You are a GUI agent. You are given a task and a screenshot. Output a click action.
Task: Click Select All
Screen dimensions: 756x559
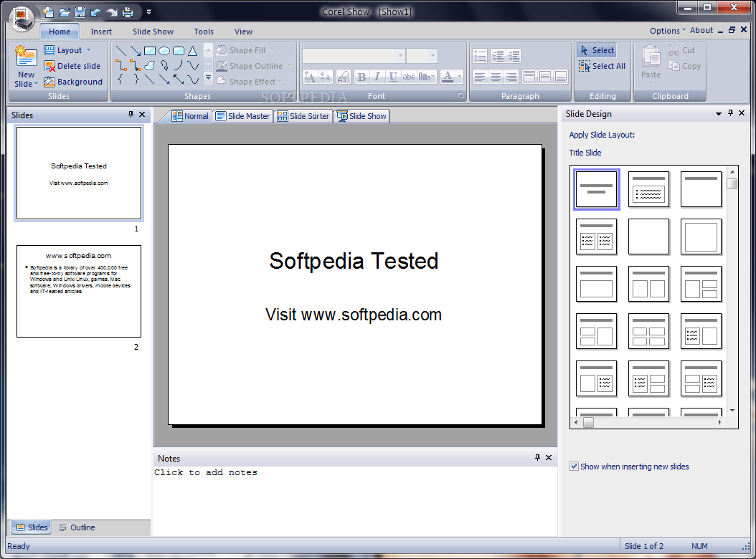point(602,66)
